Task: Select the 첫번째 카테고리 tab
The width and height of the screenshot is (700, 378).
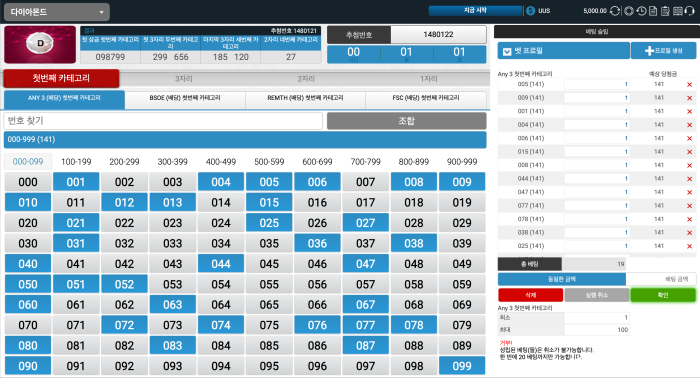Action: coord(61,78)
